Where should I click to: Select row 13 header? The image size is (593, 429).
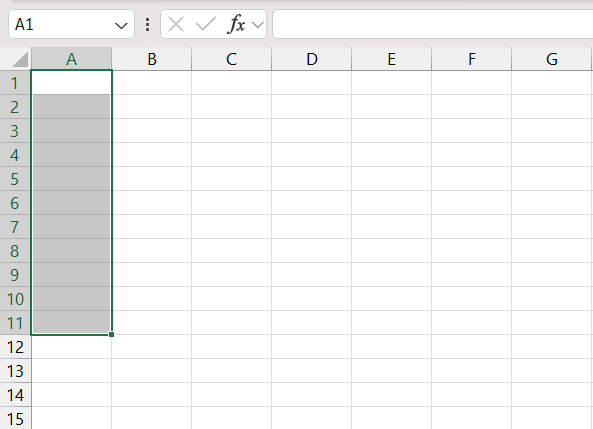click(15, 371)
